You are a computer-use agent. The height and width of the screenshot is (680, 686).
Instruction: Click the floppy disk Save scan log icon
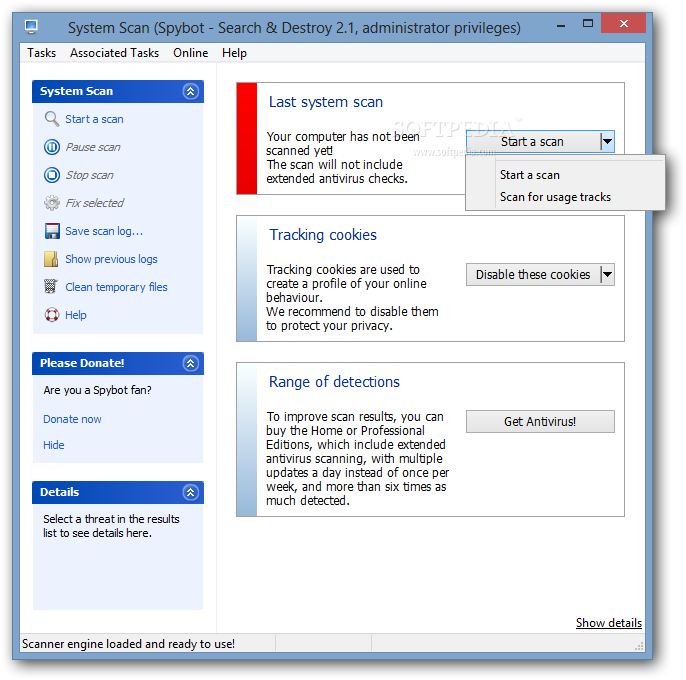point(52,231)
